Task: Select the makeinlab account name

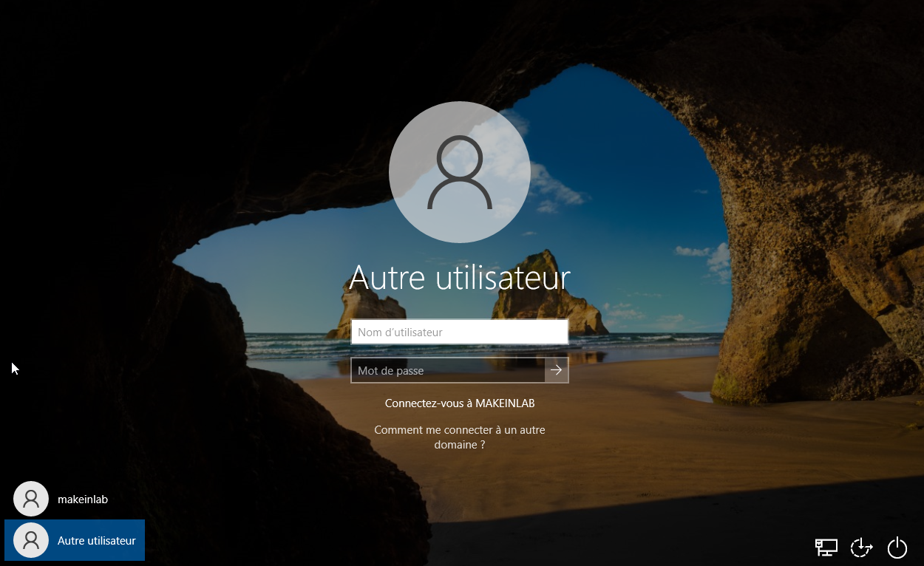Action: (83, 499)
